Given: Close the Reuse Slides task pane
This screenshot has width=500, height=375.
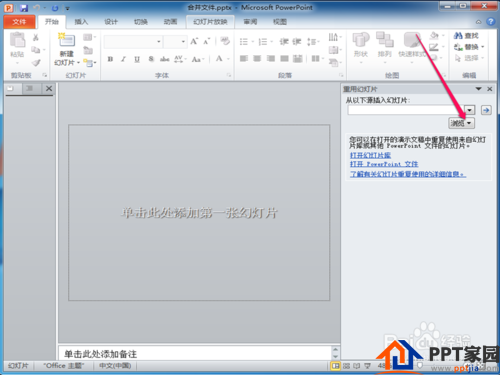Looking at the screenshot, I should point(490,89).
